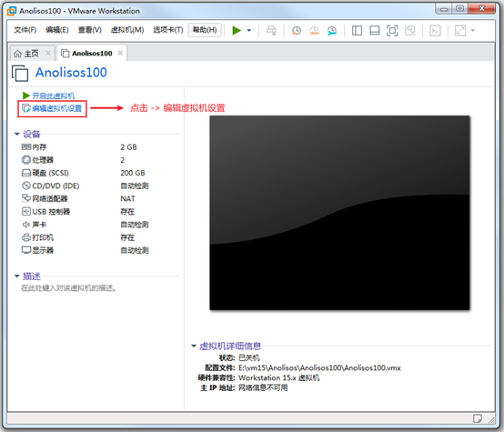Viewport: 504px width, 432px height.
Task: Collapse the 设备 section
Action: click(x=17, y=134)
